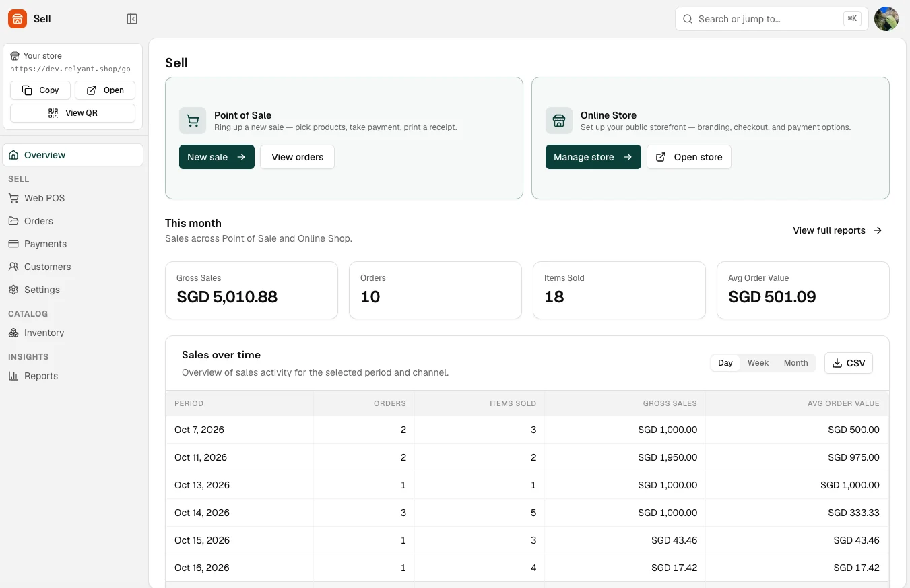
Task: Click the Payments card icon in the sidebar
Action: click(13, 244)
